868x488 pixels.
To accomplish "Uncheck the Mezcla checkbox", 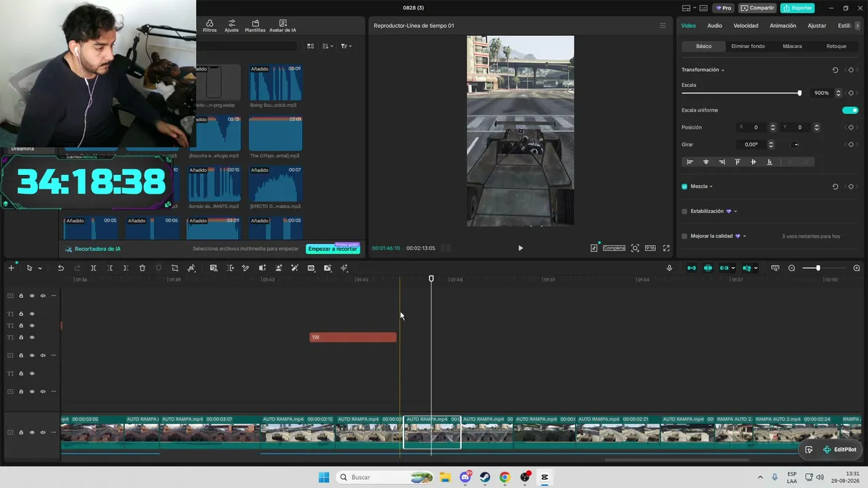I will click(x=684, y=186).
